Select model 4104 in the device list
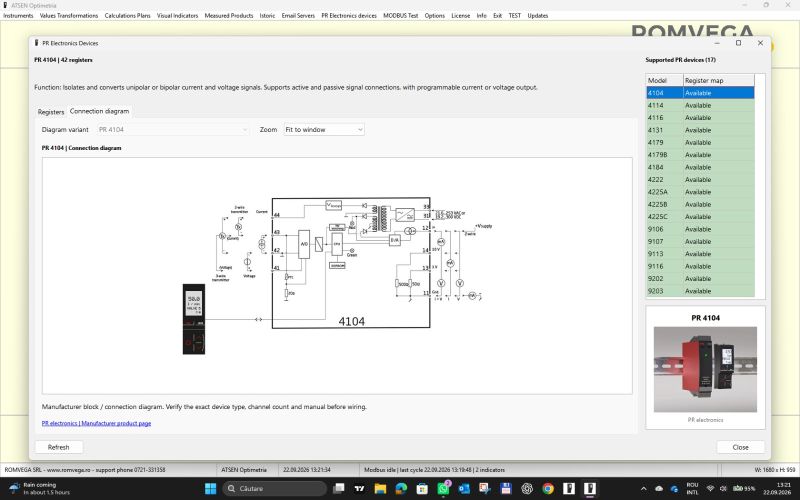Viewport: 800px width, 500px height. pos(700,93)
